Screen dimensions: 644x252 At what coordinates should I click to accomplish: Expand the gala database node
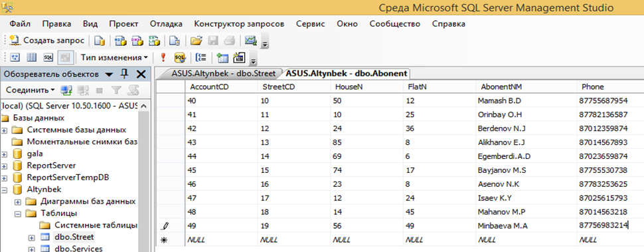click(5, 154)
